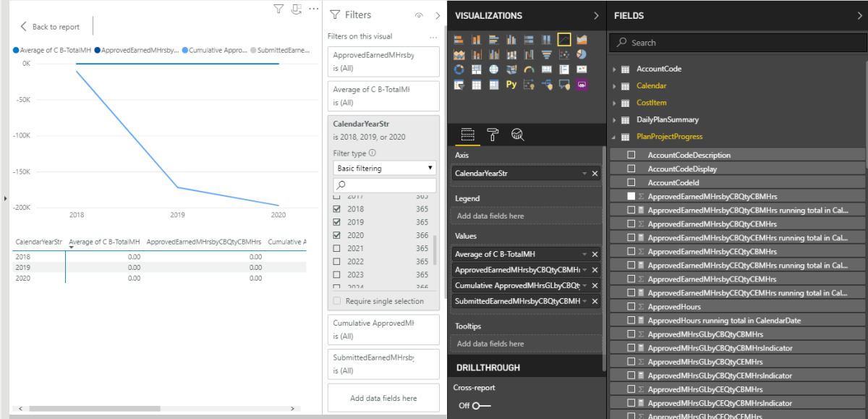This screenshot has width=868, height=419.
Task: Click the Map globe visualization
Action: (x=494, y=69)
